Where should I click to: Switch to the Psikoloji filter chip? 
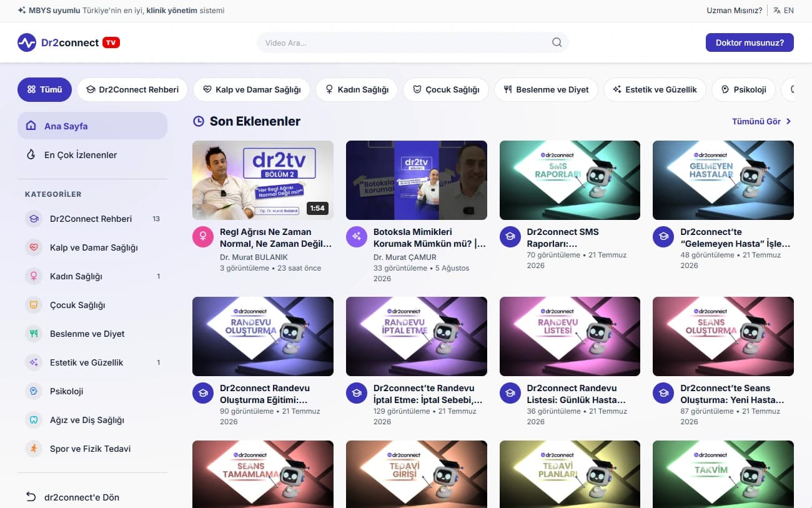click(743, 89)
